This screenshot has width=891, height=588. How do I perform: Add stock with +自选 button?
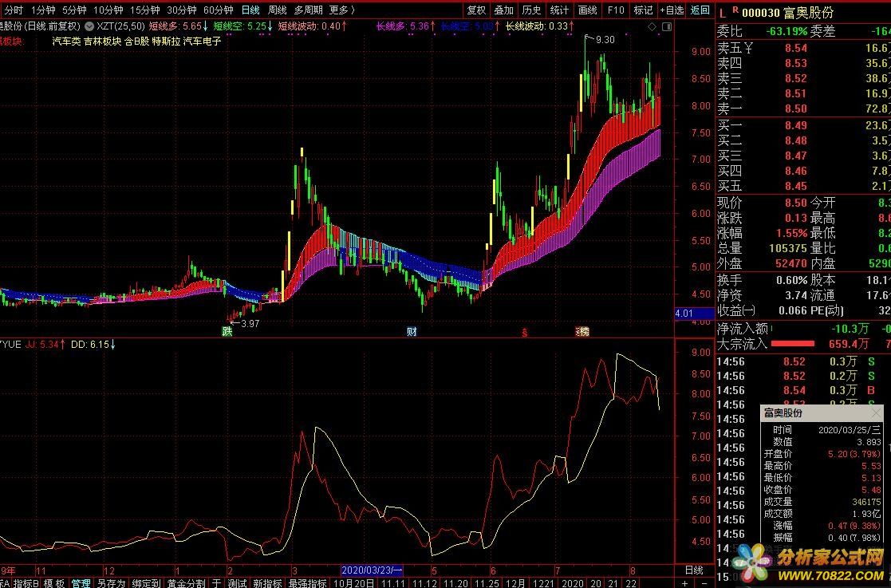pyautogui.click(x=672, y=10)
